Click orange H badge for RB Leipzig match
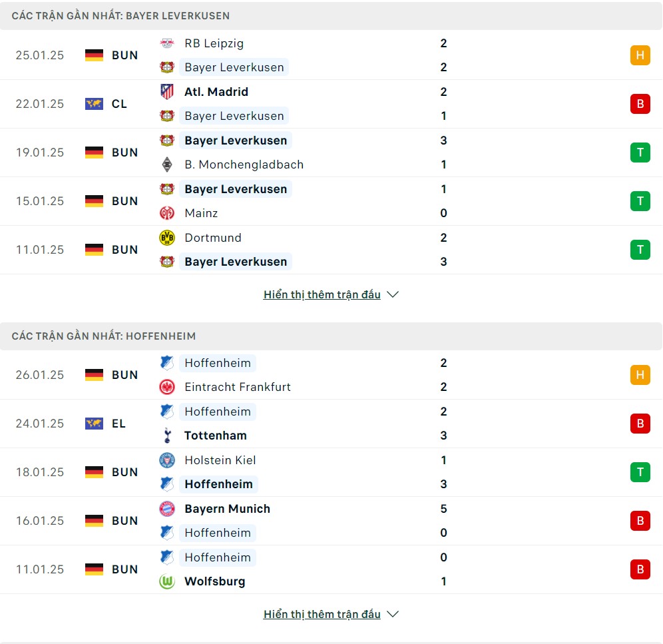663x644 pixels. click(x=640, y=55)
